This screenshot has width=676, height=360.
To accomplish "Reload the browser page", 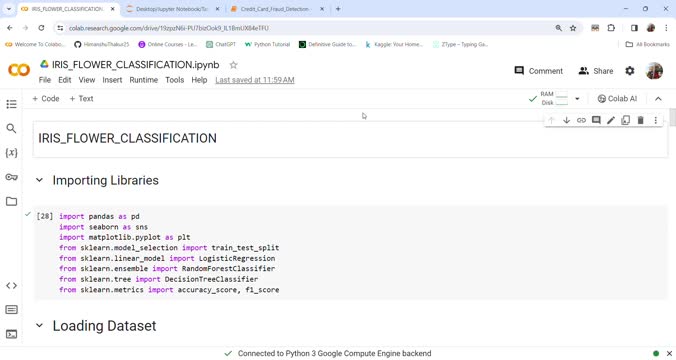I will 41,28.
